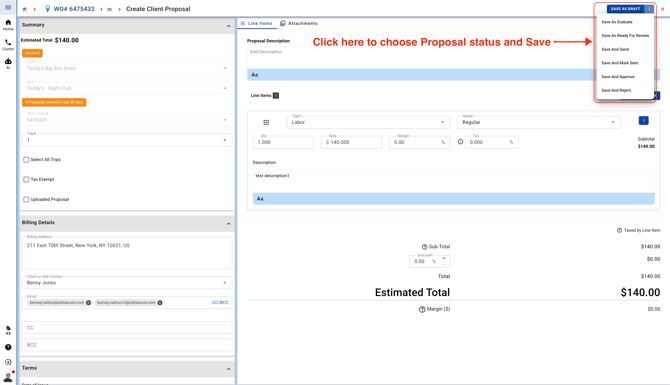Click the breadcrumb icon after WO# 6475433
The image size is (670, 385).
pos(110,9)
